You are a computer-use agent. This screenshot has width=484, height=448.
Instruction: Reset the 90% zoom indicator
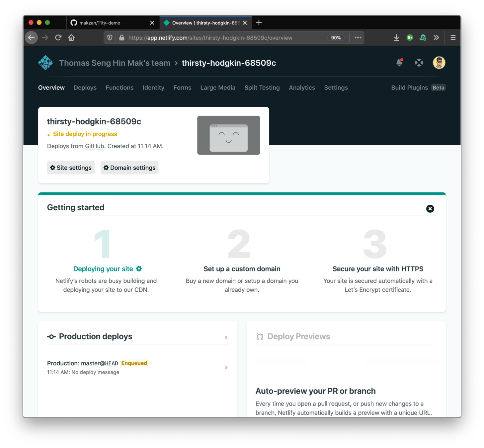pyautogui.click(x=336, y=37)
